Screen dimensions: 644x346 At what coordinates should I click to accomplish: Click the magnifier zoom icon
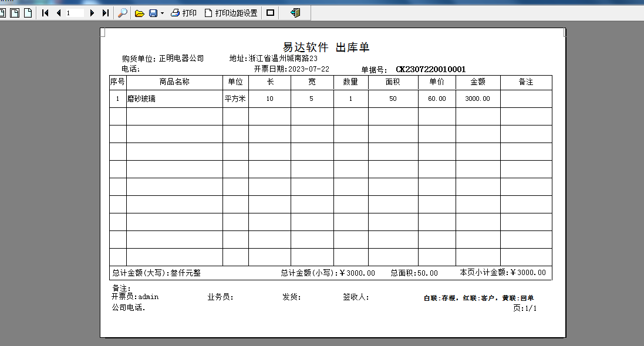click(123, 12)
